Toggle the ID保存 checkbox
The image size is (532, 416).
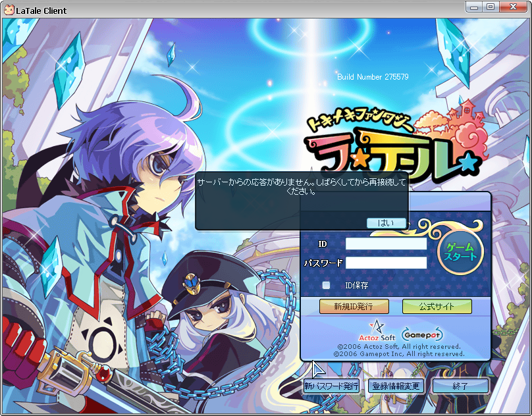326,285
